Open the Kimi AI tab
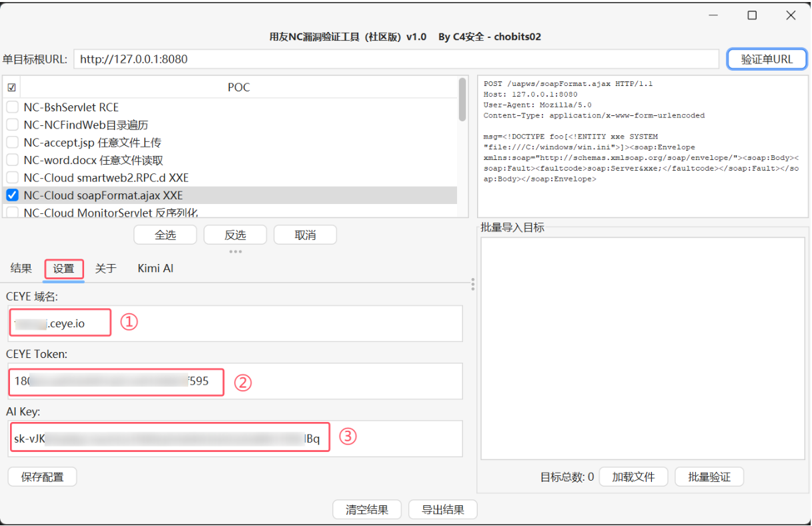The height and width of the screenshot is (526, 812). coord(155,269)
